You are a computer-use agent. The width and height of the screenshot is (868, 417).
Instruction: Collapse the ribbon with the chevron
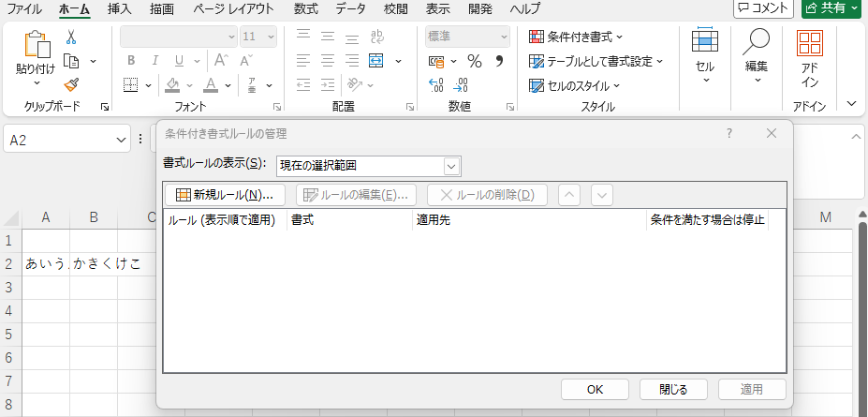pyautogui.click(x=852, y=104)
